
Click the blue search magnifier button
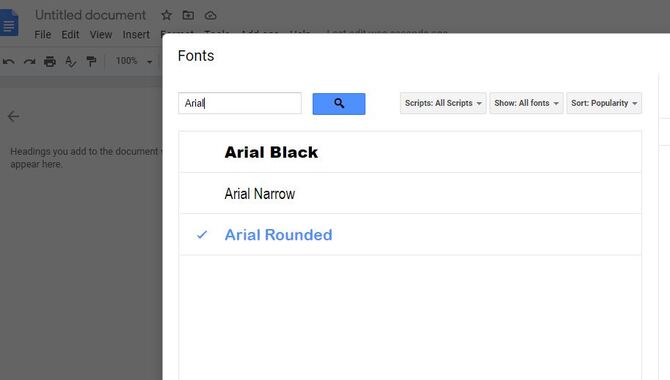click(339, 104)
